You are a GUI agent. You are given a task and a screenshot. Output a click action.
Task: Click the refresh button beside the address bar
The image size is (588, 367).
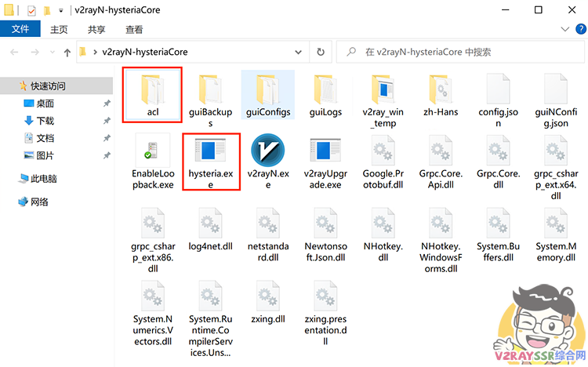320,53
